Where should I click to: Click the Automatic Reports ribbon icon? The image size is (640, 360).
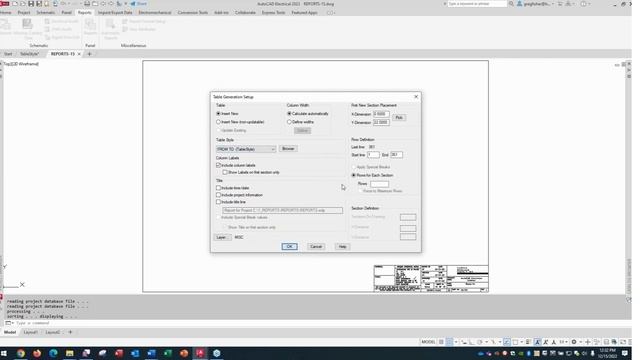[110, 29]
